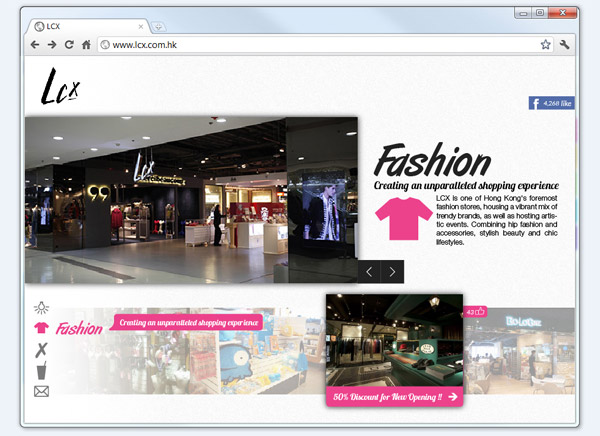
Task: Open the browser home page icon
Action: 86,45
